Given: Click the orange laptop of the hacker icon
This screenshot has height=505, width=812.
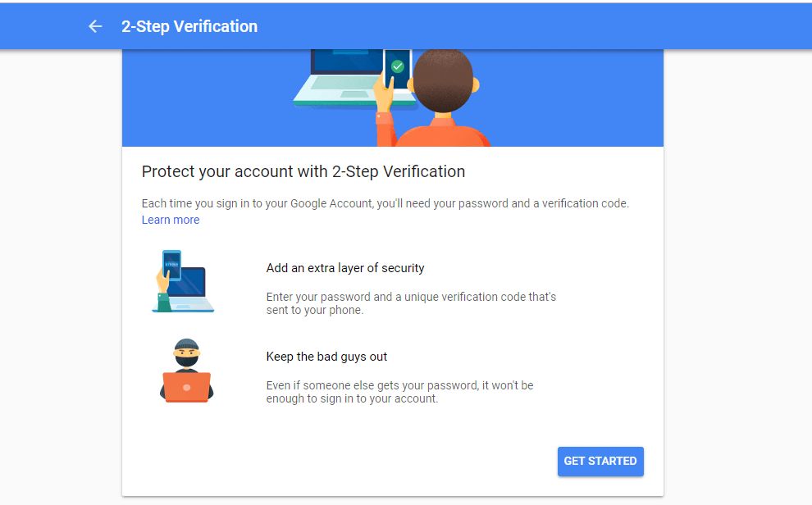Looking at the screenshot, I should (186, 387).
